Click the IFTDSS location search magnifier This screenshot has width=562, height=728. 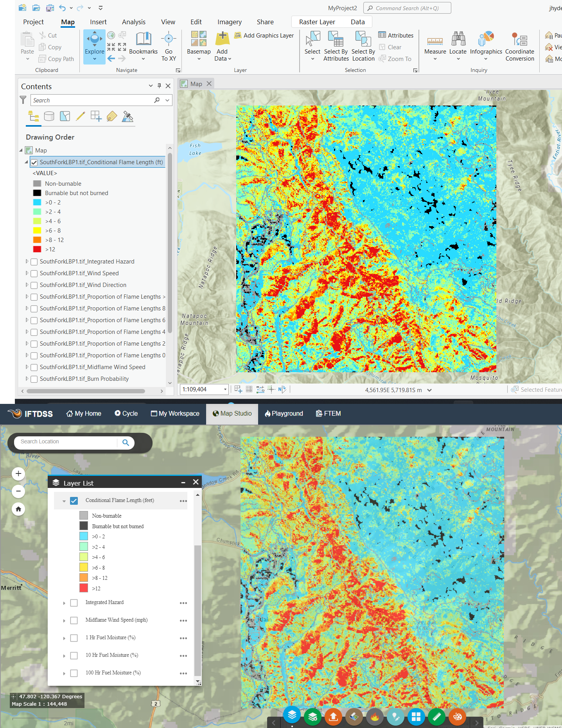(126, 443)
